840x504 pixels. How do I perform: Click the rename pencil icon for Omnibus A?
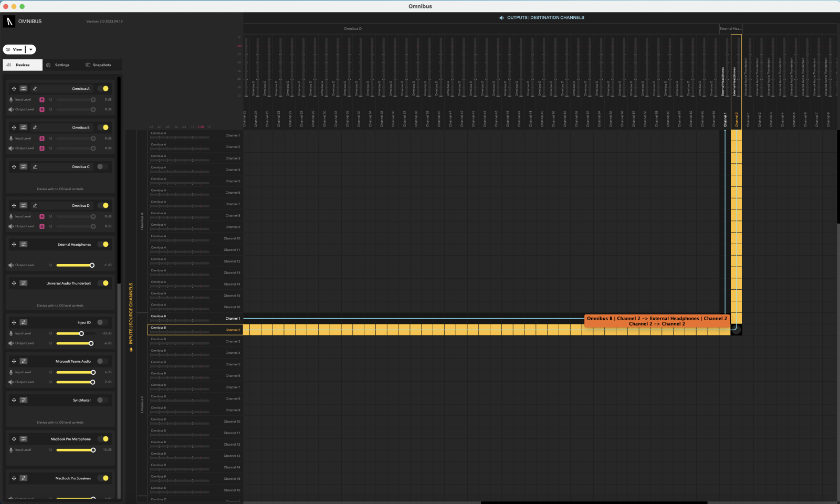[35, 89]
